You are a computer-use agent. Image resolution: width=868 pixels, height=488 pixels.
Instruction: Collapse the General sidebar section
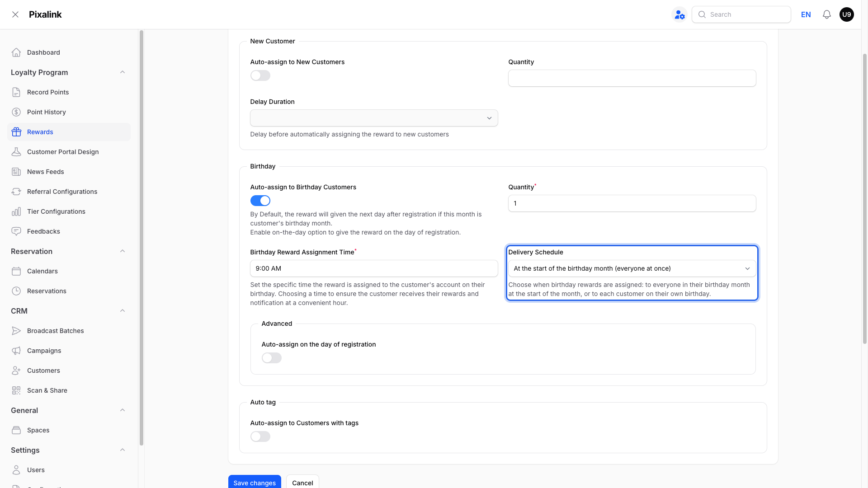click(123, 410)
